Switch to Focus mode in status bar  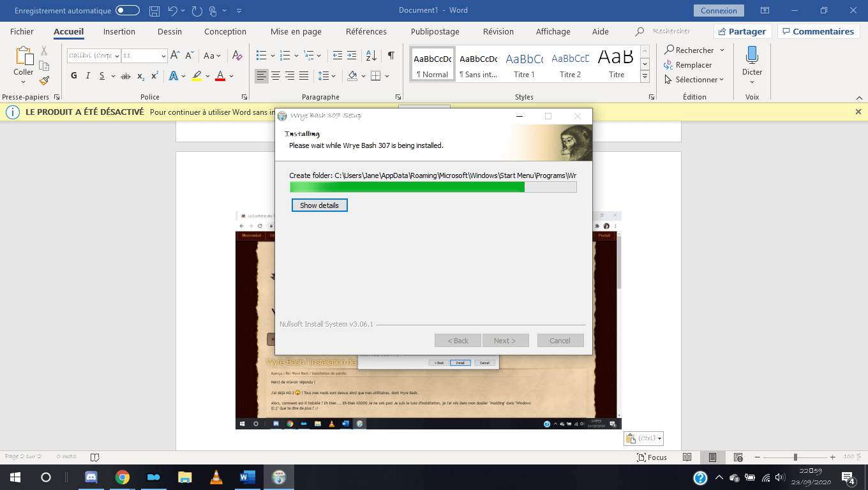pos(652,457)
